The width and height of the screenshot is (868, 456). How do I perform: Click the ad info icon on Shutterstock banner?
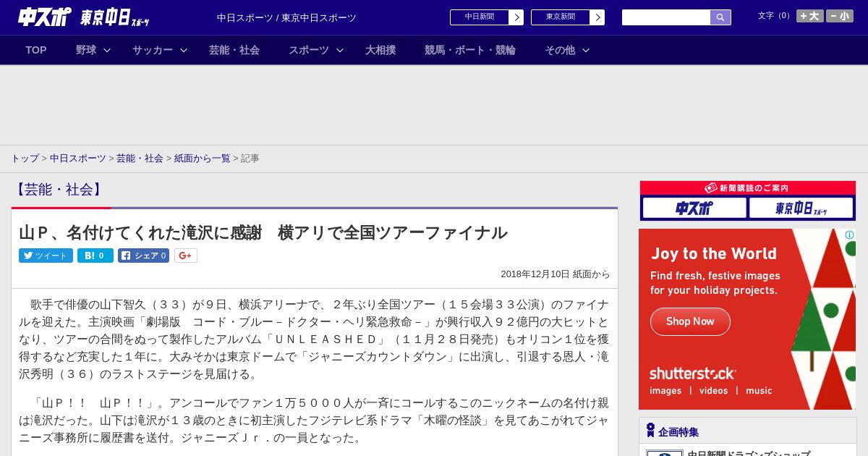point(849,235)
